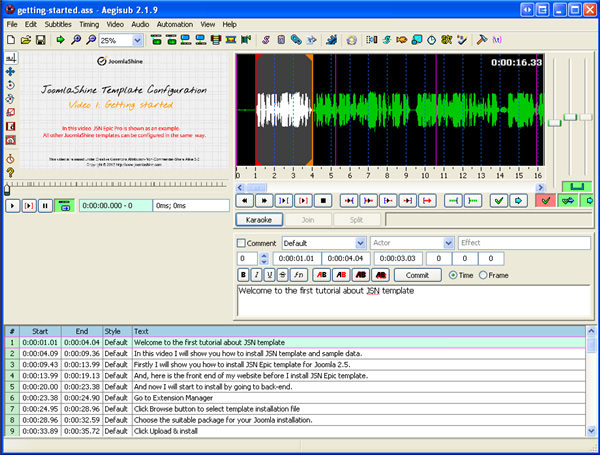Open the Attachments paperclip icon

coord(296,40)
